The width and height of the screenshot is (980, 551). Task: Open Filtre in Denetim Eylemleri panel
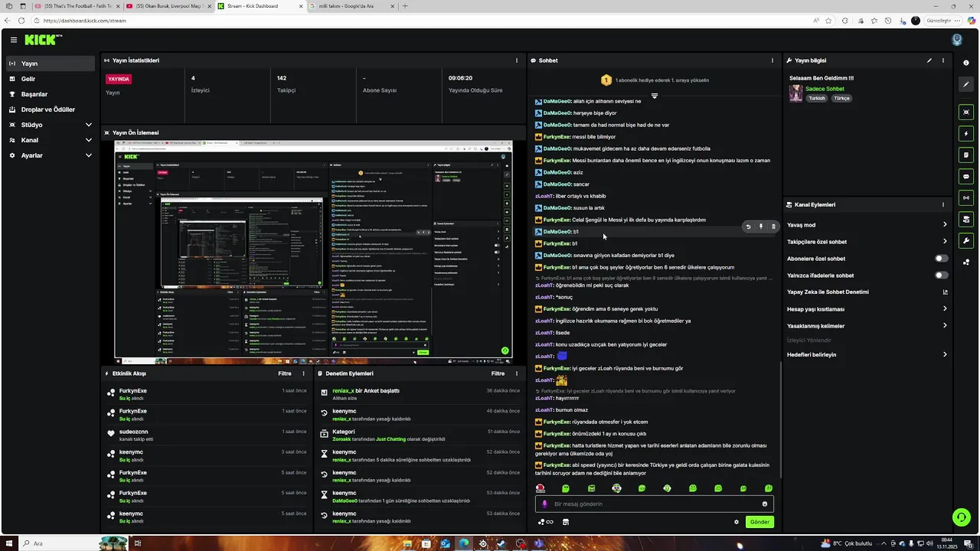point(498,373)
